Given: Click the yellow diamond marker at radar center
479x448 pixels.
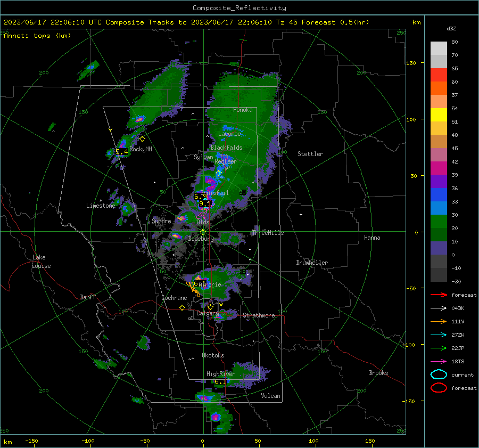Looking at the screenshot, I should coord(203,232).
